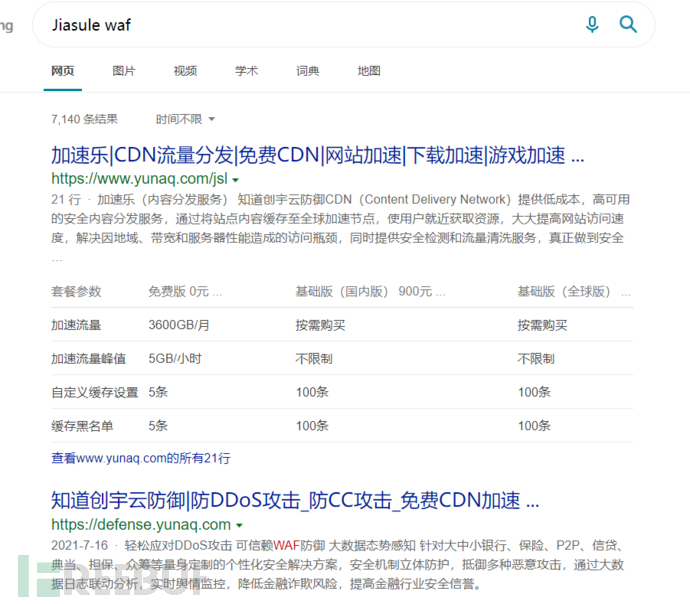The image size is (690, 604).
Task: Click the 套餐参数 table header
Action: pos(76,292)
